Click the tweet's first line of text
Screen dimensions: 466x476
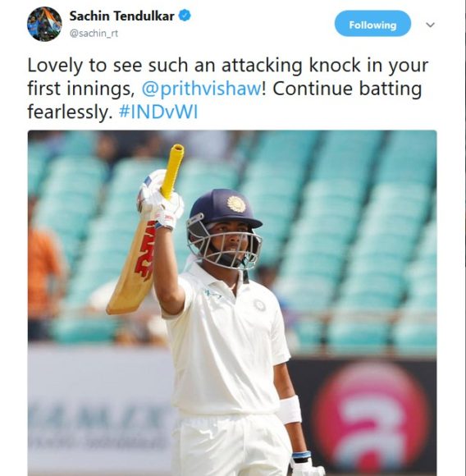(228, 66)
